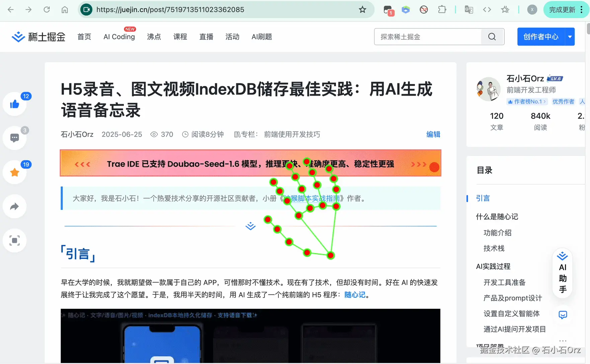Expand the three-dot more floating button

click(563, 341)
